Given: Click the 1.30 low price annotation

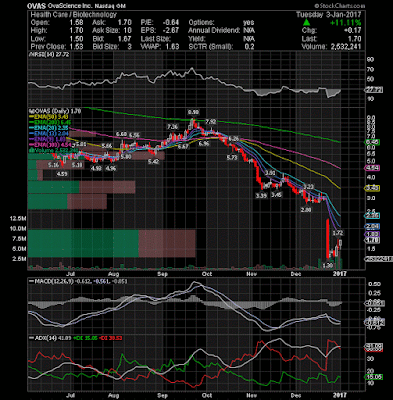Looking at the screenshot, I should (x=328, y=266).
